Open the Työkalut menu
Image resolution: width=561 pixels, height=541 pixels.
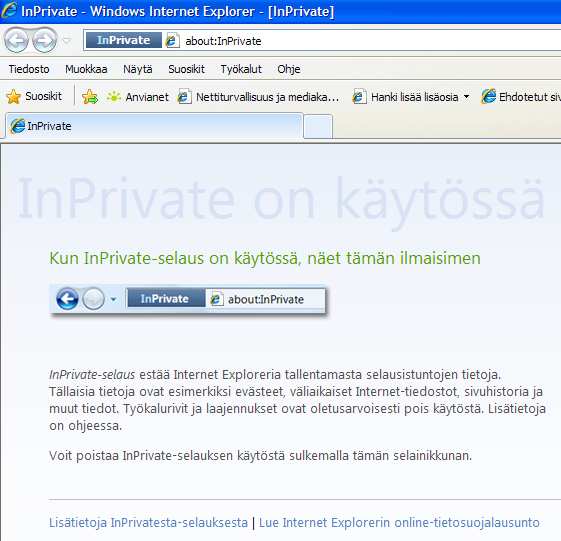pos(241,69)
